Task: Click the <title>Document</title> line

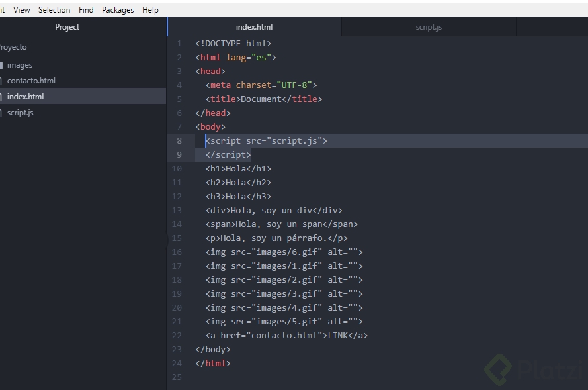Action: 264,99
